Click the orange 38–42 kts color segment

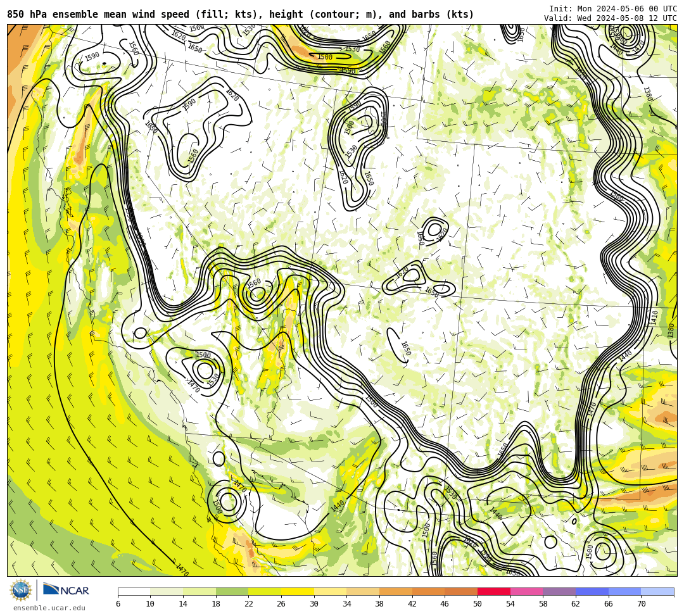396,591
